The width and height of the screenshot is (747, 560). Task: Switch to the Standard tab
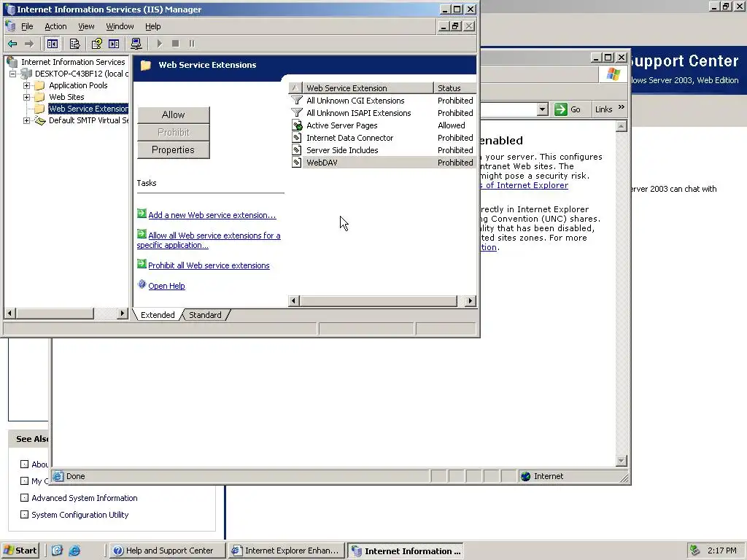coord(205,315)
